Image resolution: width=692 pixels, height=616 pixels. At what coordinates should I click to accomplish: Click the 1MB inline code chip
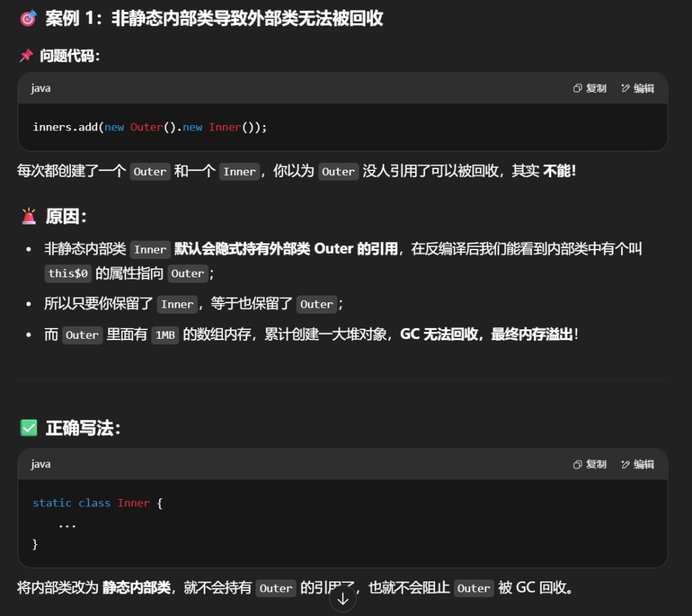pos(165,335)
